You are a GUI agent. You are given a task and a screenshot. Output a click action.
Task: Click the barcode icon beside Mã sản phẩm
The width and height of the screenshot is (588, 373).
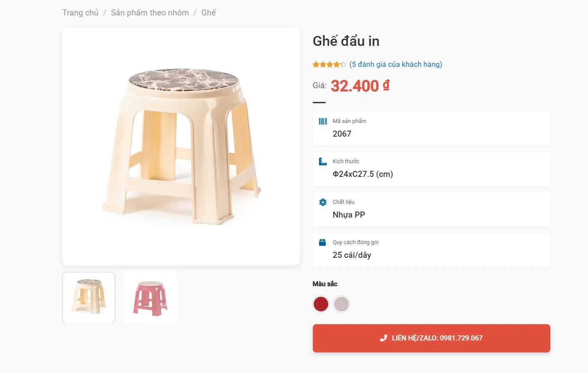(323, 121)
